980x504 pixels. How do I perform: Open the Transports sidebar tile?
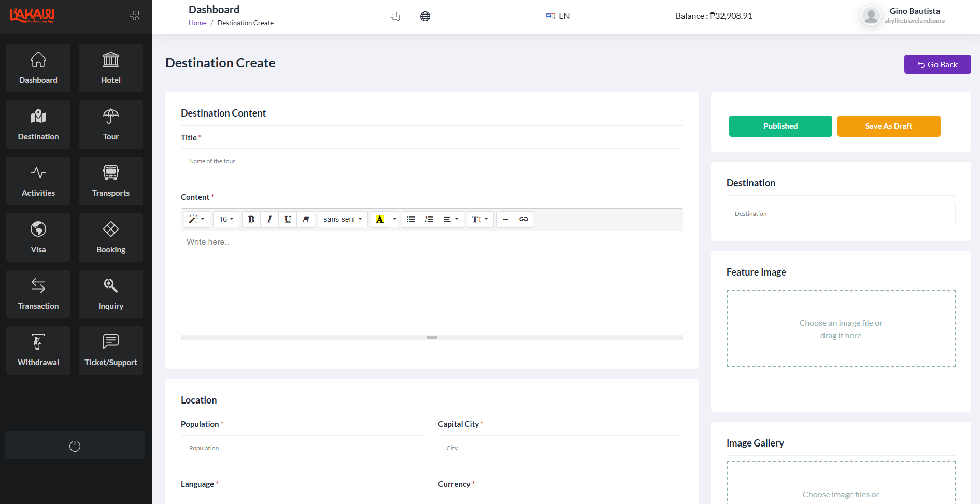click(x=111, y=181)
